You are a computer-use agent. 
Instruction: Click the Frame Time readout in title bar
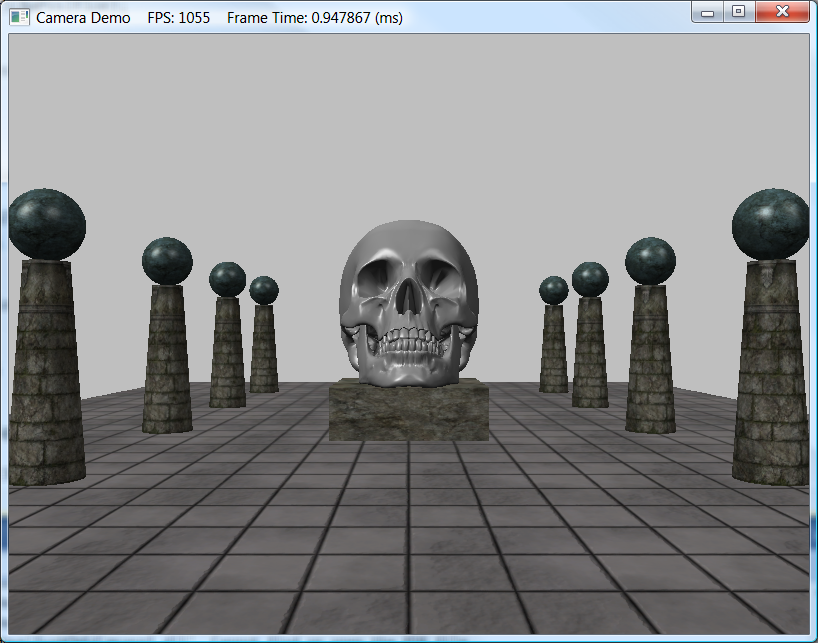tap(315, 18)
